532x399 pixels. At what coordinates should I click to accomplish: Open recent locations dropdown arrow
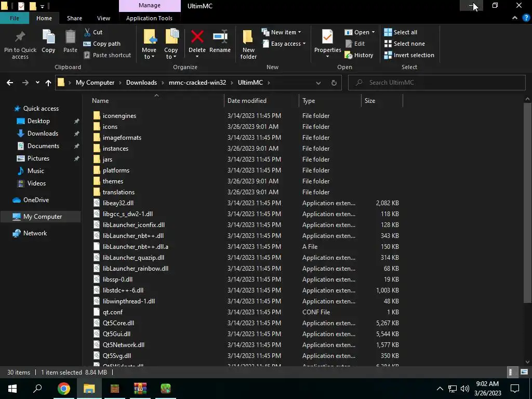pos(37,83)
